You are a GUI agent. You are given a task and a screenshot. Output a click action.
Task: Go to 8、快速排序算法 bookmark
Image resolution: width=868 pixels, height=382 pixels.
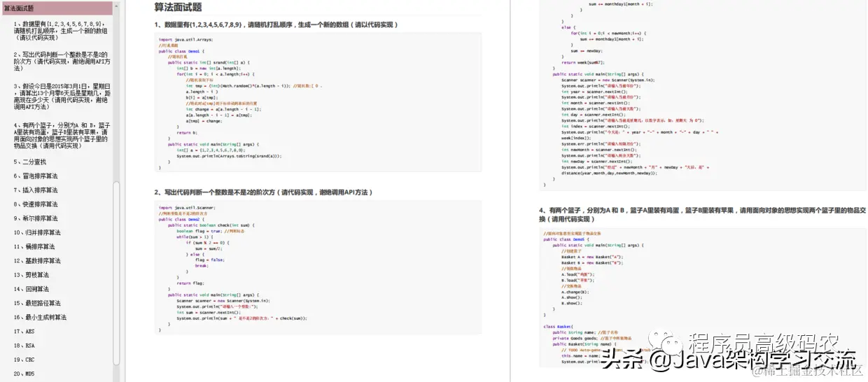point(35,204)
